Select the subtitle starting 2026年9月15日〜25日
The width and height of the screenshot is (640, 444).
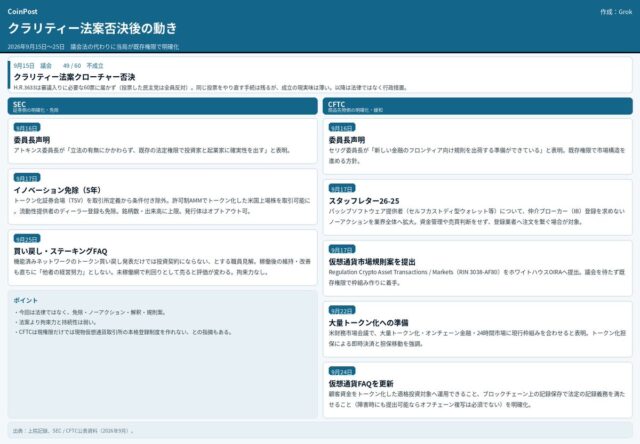93,47
